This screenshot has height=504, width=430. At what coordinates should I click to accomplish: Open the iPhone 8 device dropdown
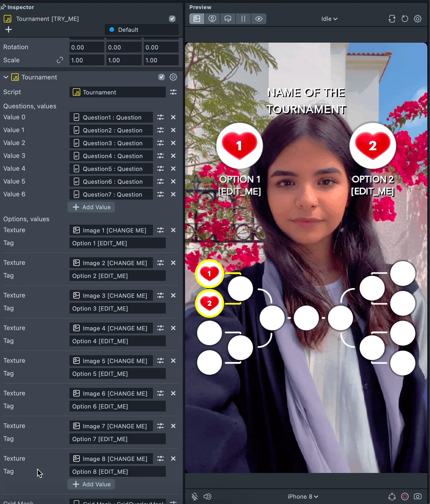point(303,497)
